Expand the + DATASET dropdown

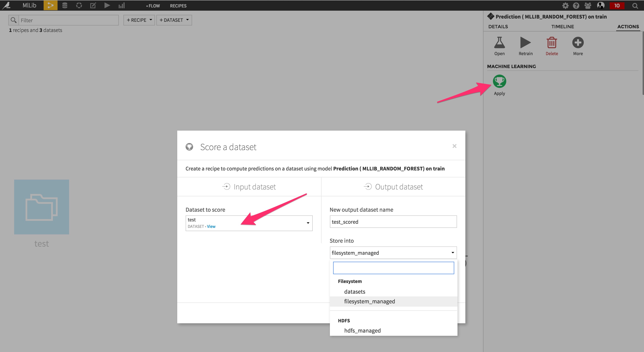[x=174, y=20]
